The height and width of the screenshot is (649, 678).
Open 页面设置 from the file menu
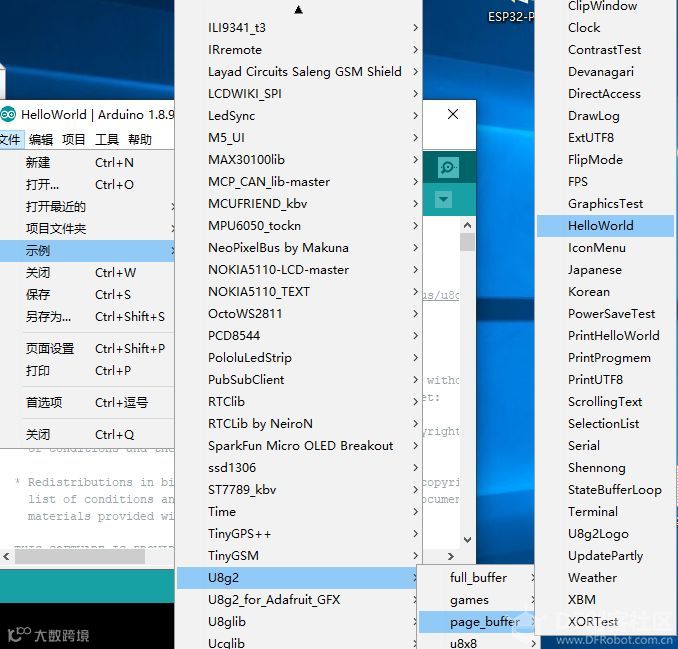pyautogui.click(x=87, y=348)
